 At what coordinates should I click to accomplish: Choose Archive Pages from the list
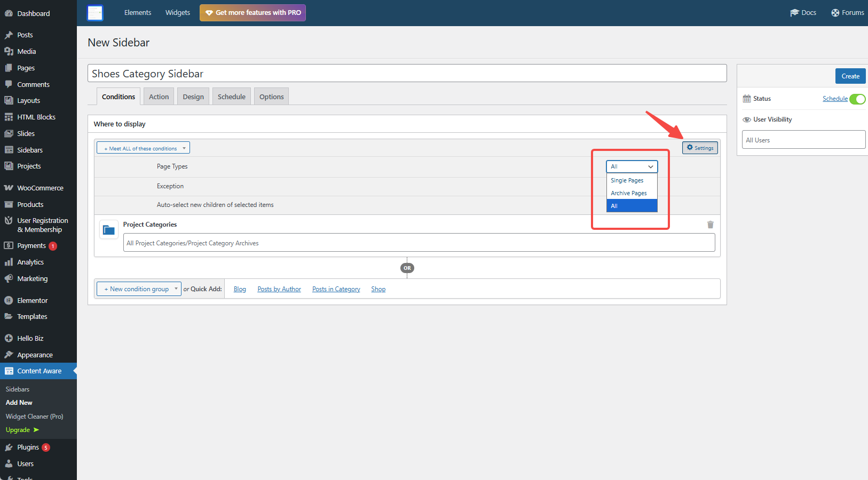click(629, 193)
